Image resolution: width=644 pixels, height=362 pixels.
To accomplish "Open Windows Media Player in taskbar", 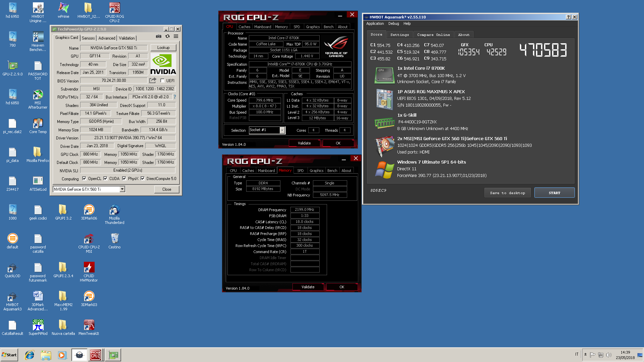I will (62, 355).
